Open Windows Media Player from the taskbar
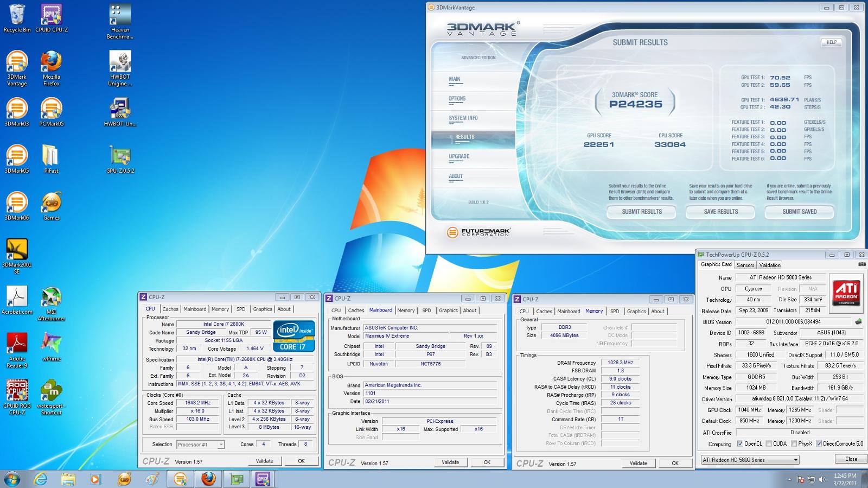The height and width of the screenshot is (488, 868). pyautogui.click(x=95, y=479)
